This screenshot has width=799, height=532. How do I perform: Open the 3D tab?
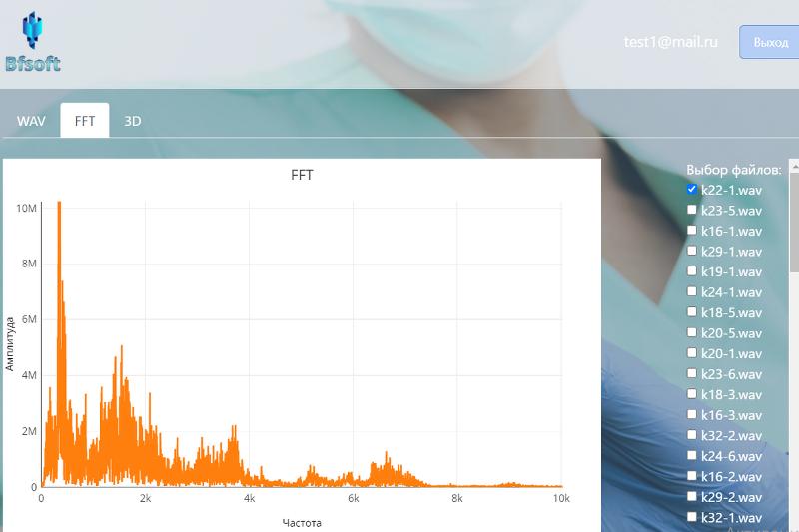[132, 121]
